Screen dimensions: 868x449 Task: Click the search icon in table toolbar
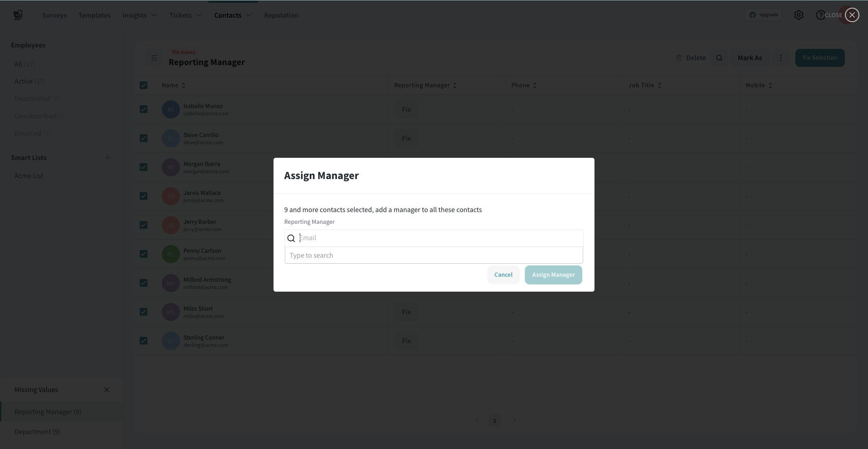click(719, 58)
